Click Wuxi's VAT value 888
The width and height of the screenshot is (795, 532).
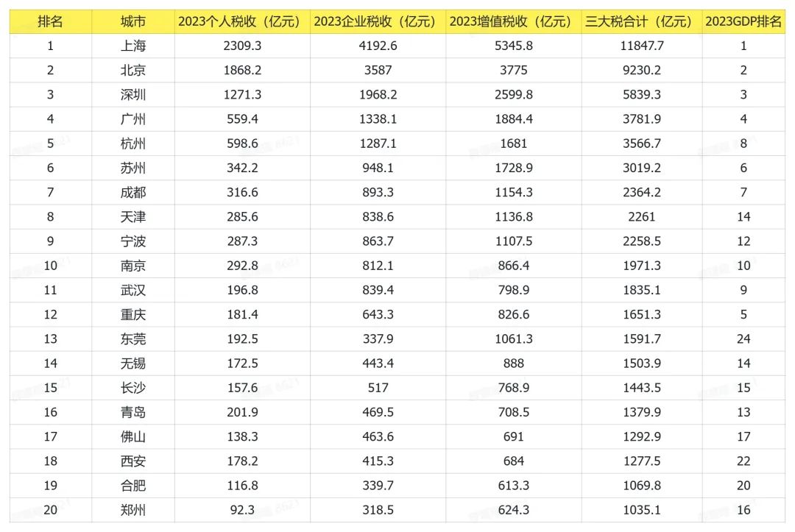514,363
